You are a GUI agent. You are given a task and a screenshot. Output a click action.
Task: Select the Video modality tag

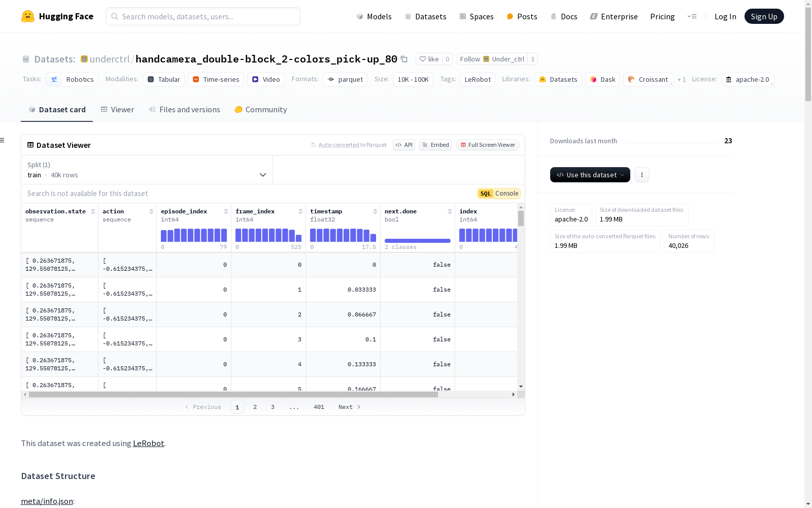[x=266, y=79]
